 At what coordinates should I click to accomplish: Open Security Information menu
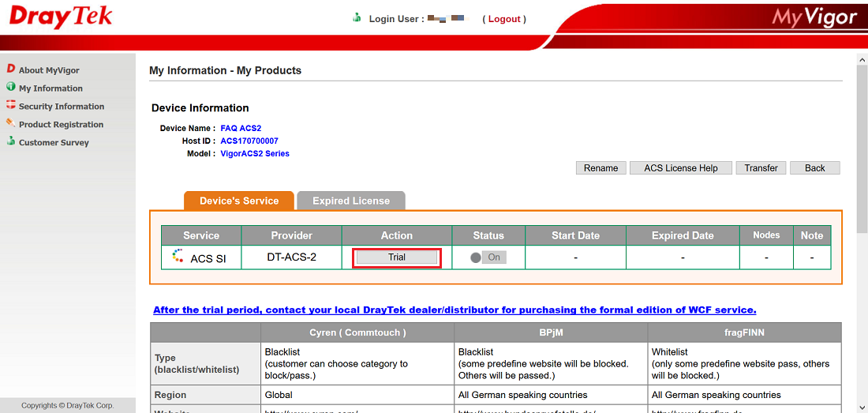pyautogui.click(x=62, y=107)
